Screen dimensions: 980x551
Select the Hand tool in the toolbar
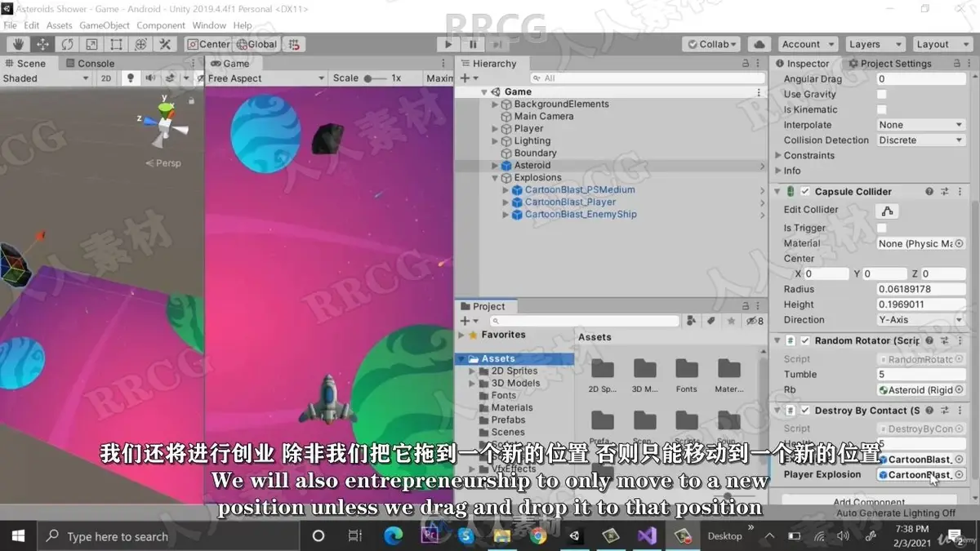tap(18, 44)
